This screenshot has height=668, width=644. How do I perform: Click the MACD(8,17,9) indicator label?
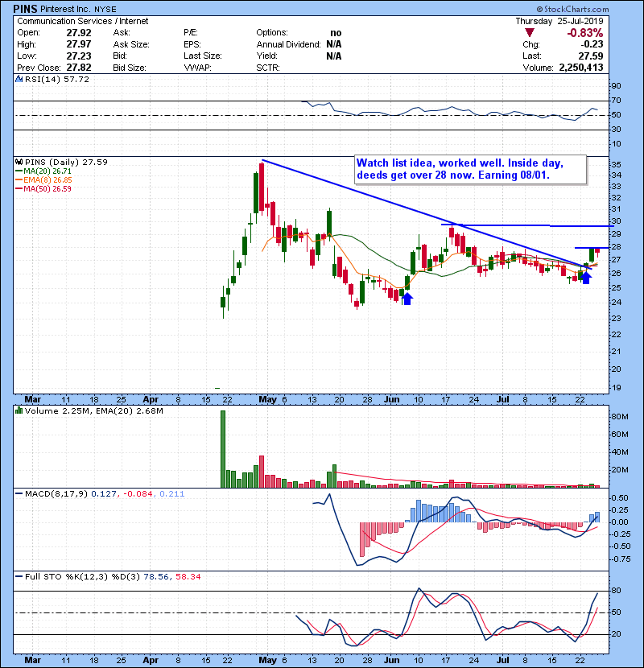point(56,494)
